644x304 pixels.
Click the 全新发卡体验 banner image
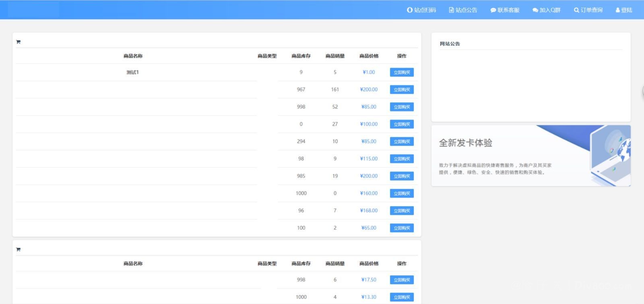531,156
